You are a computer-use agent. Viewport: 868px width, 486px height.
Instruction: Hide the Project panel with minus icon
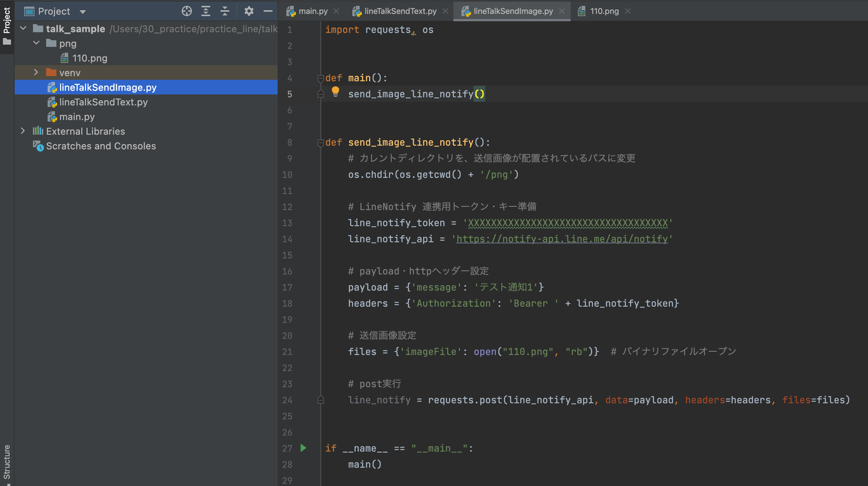click(x=268, y=11)
